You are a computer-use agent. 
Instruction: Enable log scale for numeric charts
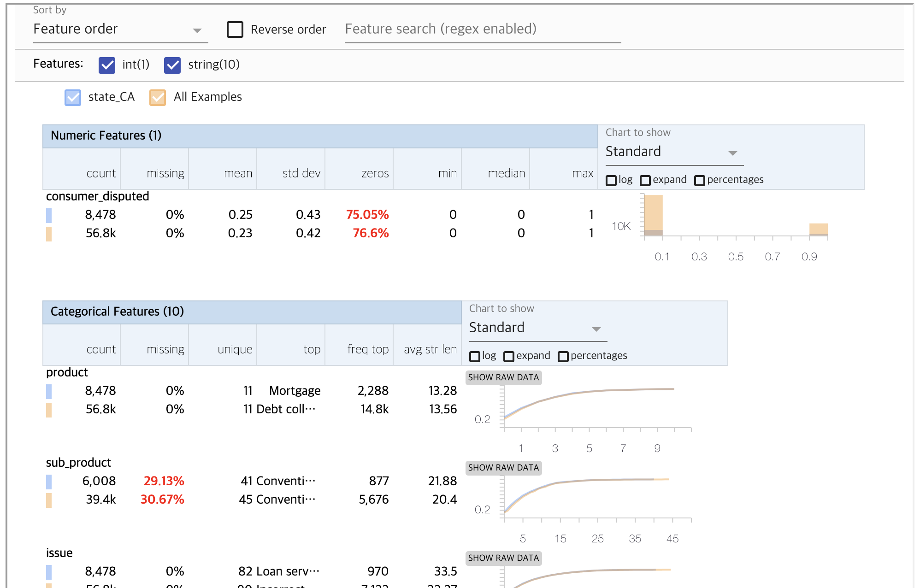point(611,180)
